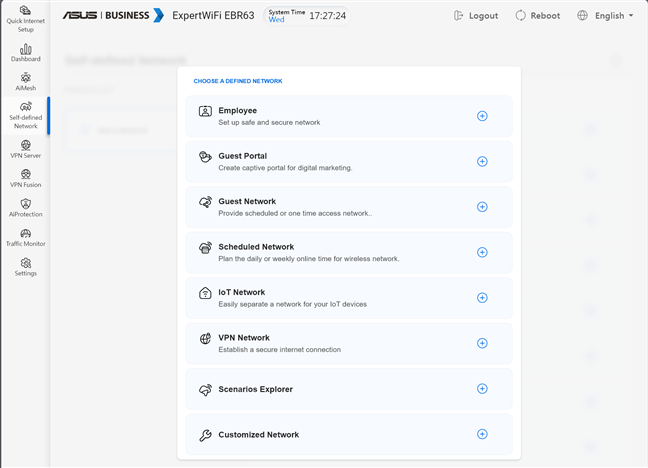Click the VPN Network shield icon
This screenshot has height=468, width=648.
click(x=205, y=339)
